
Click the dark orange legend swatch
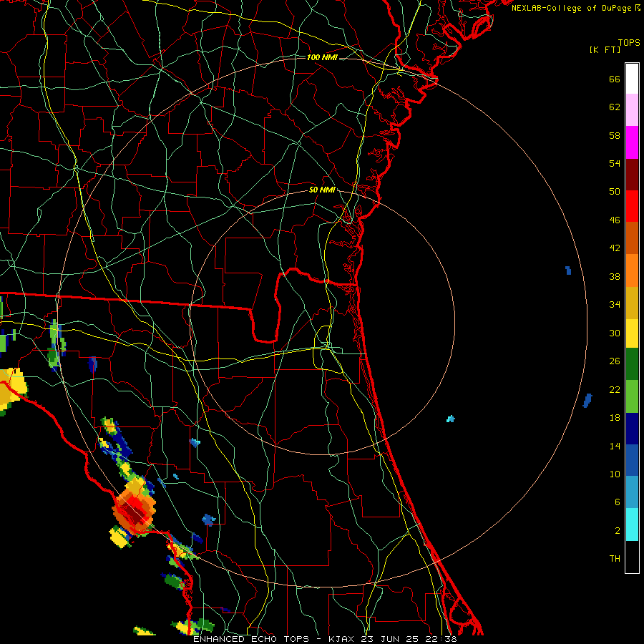[x=632, y=238]
